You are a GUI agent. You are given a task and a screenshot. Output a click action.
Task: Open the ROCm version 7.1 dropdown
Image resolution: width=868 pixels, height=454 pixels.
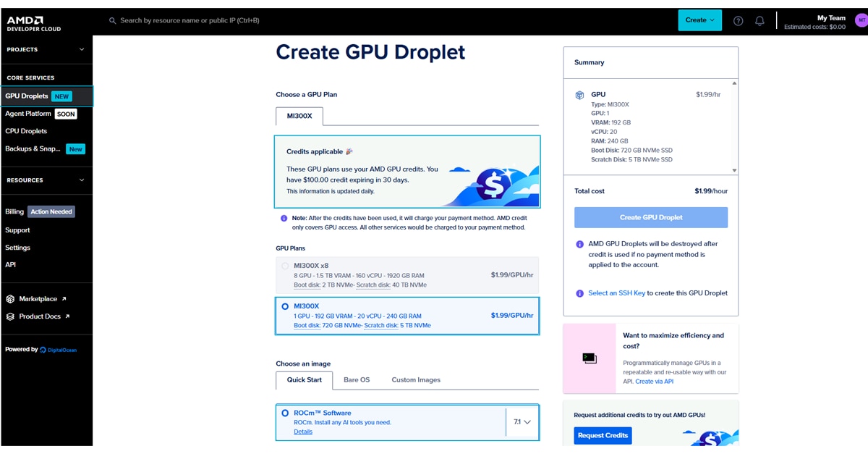(521, 422)
